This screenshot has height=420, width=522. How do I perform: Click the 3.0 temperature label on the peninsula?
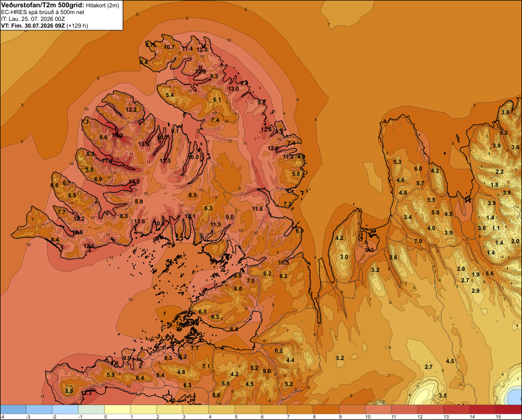click(x=344, y=257)
